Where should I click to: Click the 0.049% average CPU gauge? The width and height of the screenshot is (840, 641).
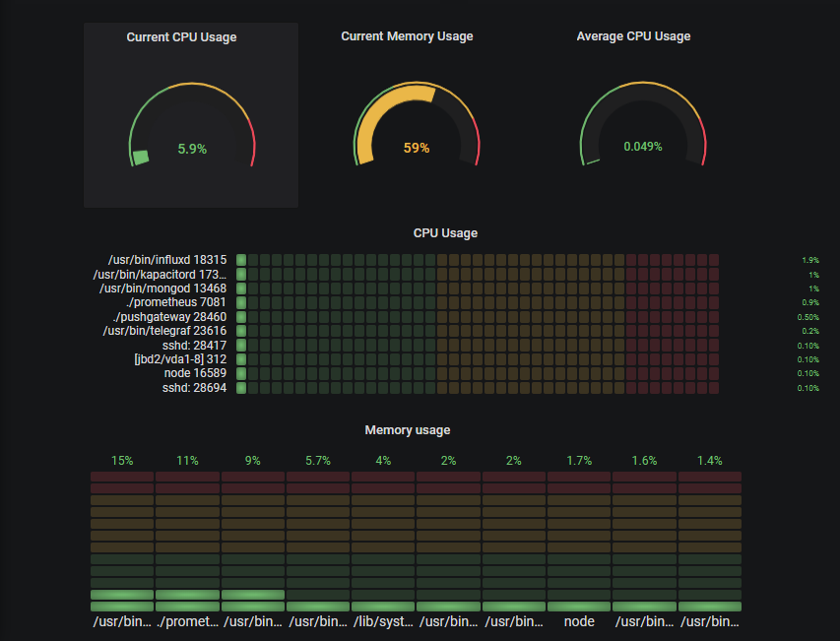click(644, 145)
